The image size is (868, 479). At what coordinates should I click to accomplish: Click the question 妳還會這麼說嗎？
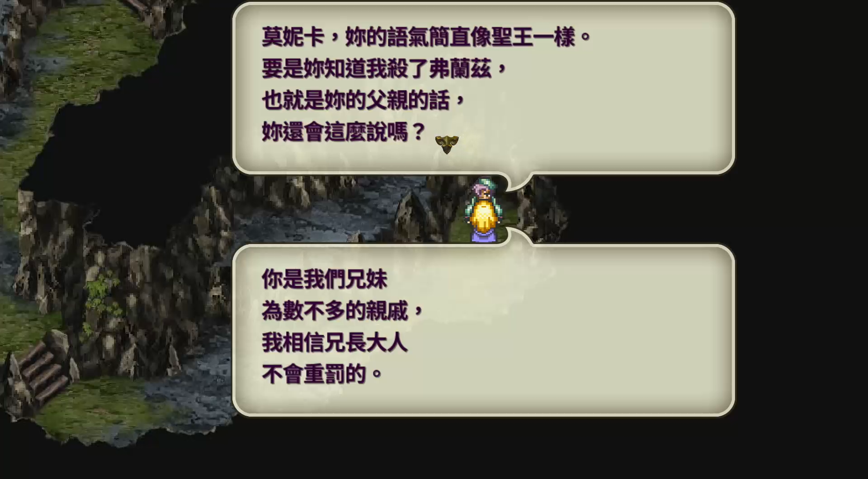click(344, 132)
